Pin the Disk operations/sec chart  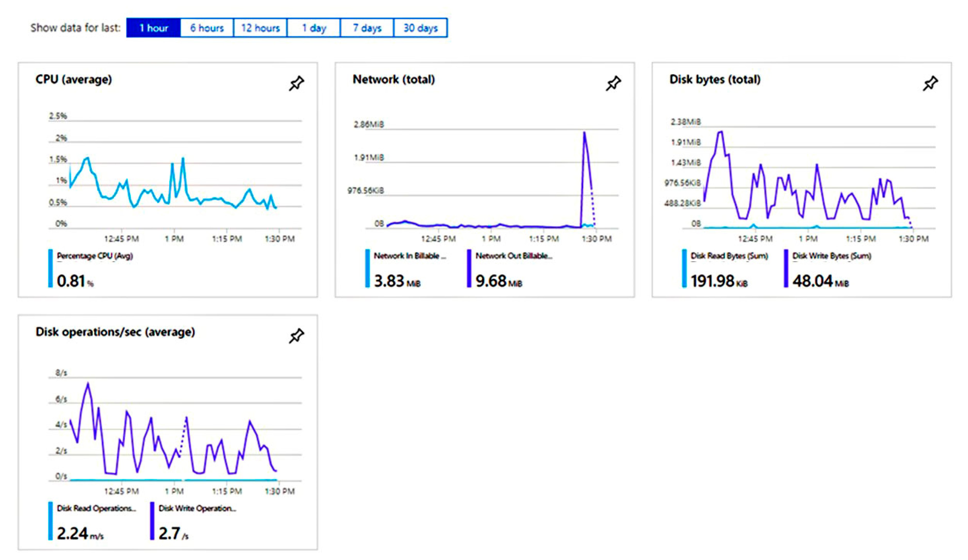[x=296, y=336]
